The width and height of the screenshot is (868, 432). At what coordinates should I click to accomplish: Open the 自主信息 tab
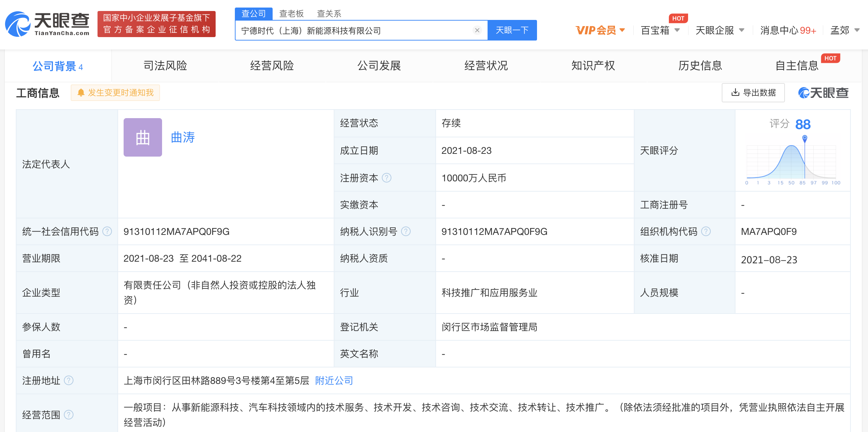click(797, 66)
